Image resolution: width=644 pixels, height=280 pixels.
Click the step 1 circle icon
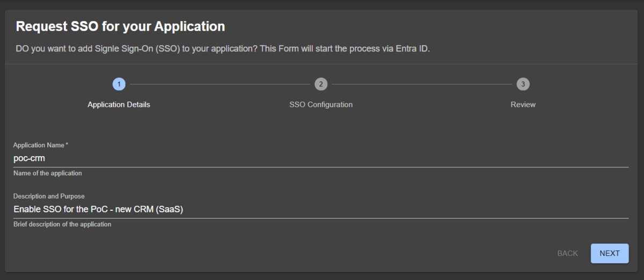tap(119, 84)
